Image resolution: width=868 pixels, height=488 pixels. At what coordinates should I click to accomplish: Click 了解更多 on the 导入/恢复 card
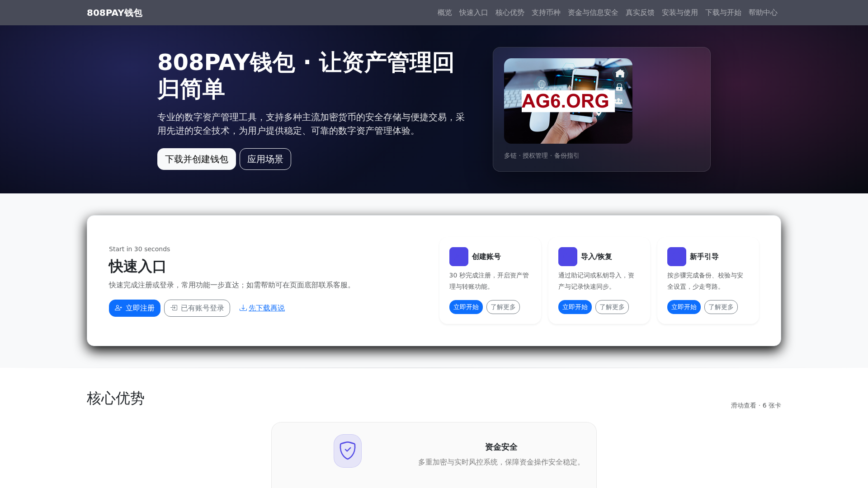pos(612,307)
